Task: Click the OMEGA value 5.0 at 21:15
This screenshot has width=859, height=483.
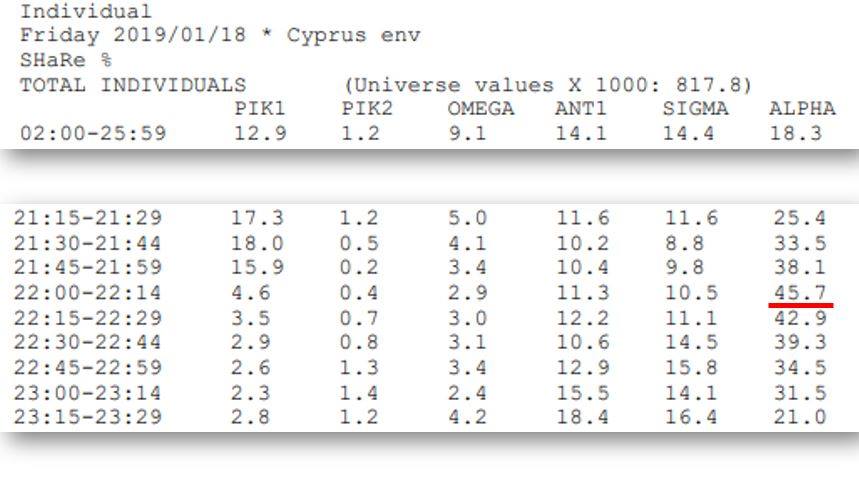Action: coord(467,218)
